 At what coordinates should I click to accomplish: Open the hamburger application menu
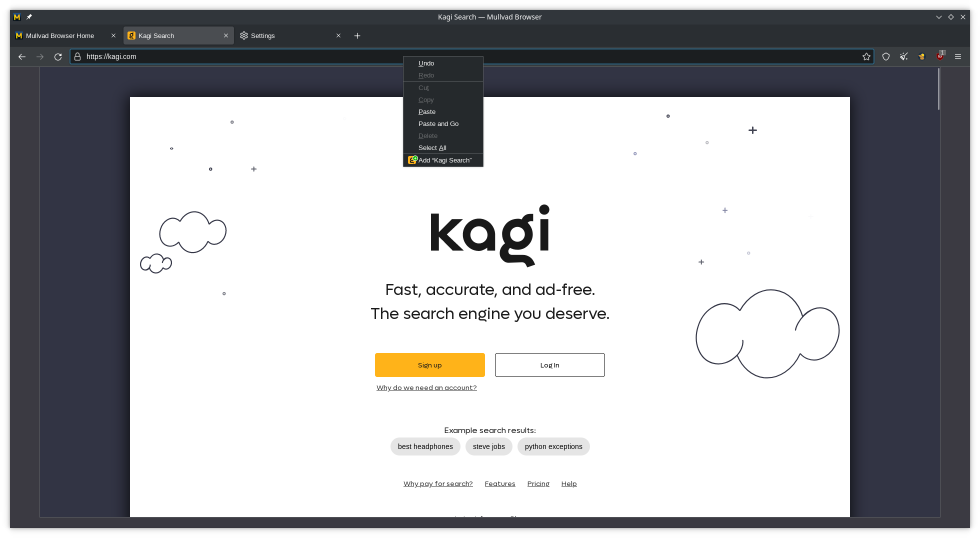tap(958, 56)
